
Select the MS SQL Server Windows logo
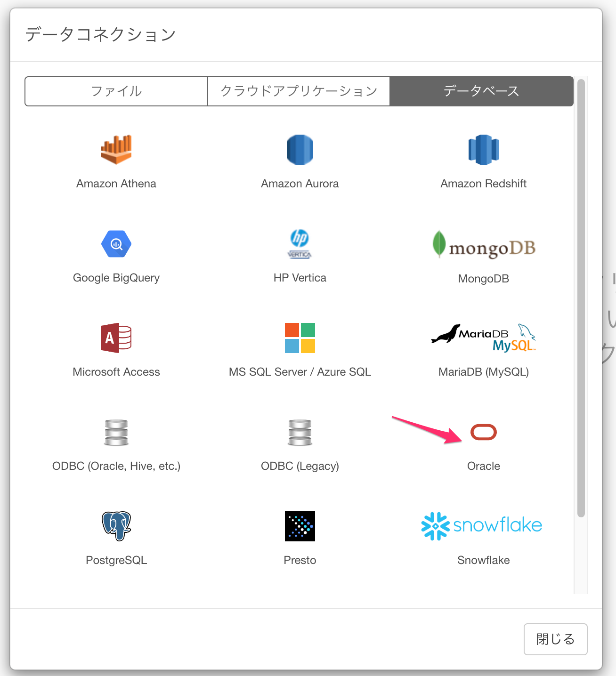[300, 338]
